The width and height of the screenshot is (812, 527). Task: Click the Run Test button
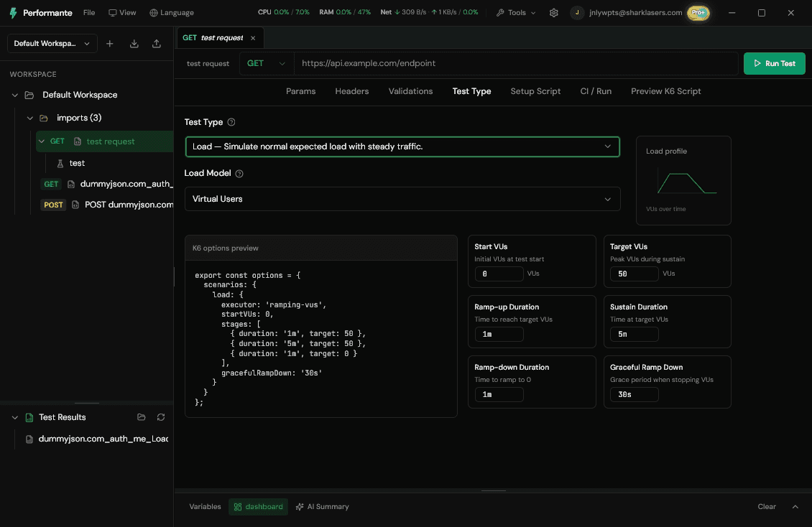(774, 63)
